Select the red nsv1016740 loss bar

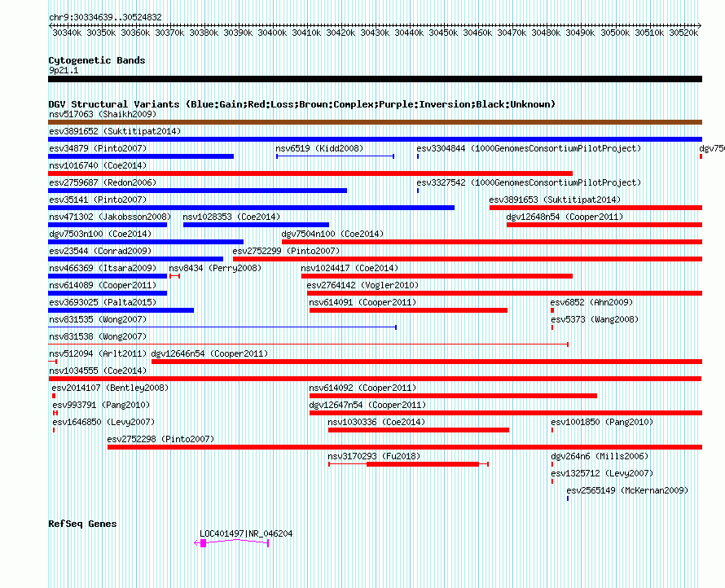pos(310,173)
